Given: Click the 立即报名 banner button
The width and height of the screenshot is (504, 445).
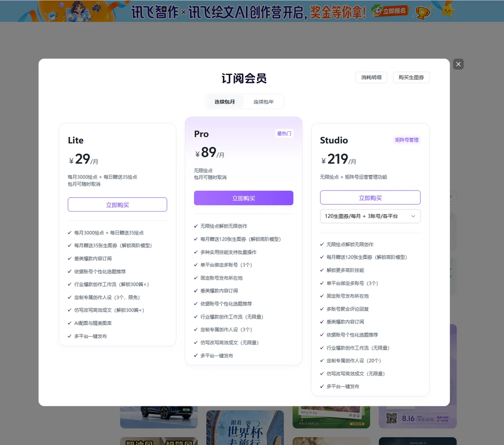Looking at the screenshot, I should pos(390,11).
